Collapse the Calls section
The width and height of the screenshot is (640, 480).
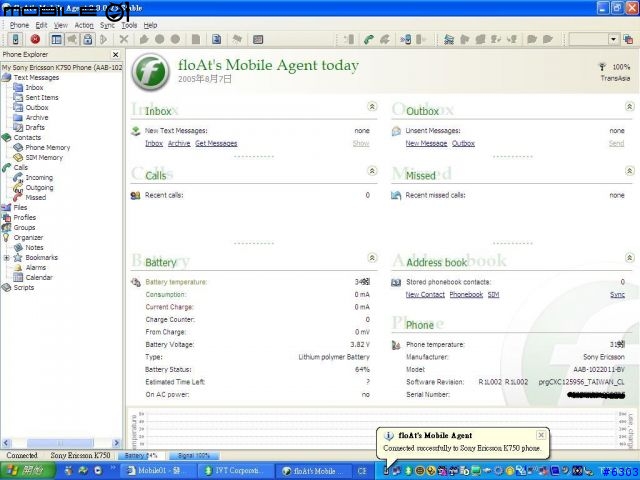tap(372, 171)
